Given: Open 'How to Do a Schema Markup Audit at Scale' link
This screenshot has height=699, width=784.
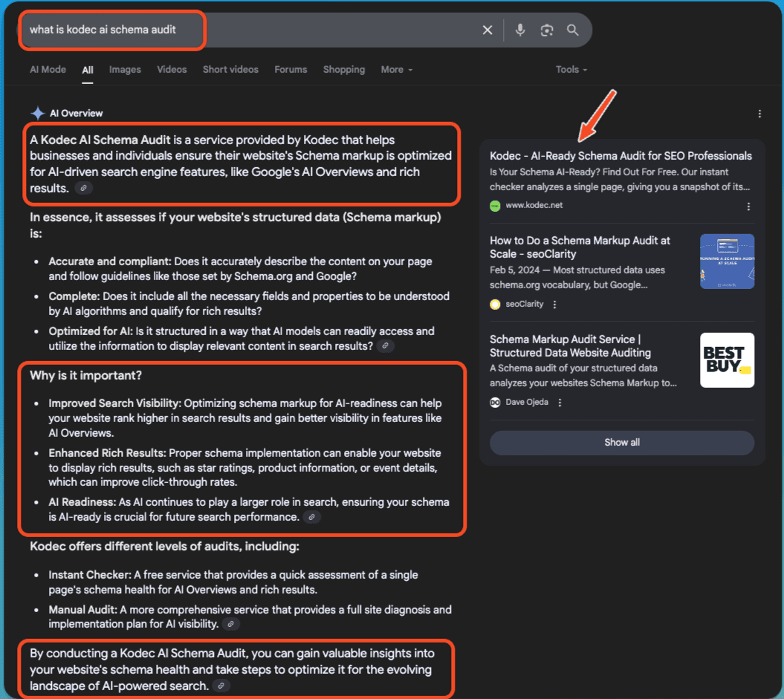Looking at the screenshot, I should (x=580, y=247).
